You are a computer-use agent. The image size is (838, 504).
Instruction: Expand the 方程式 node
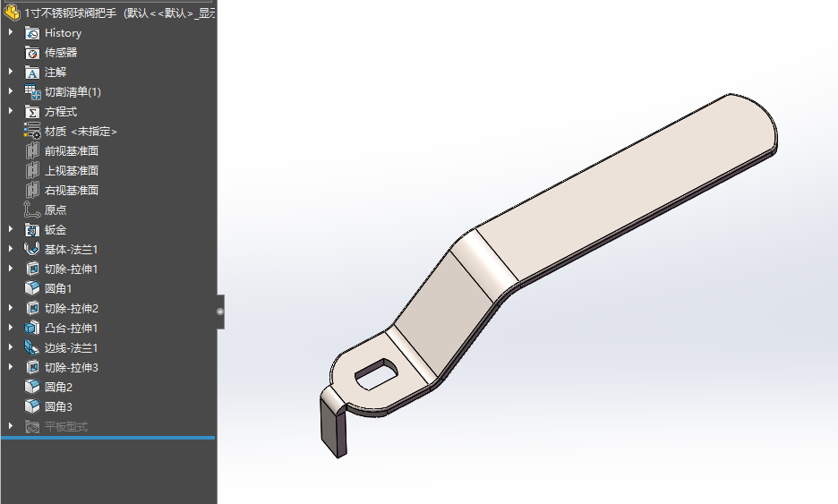(11, 111)
